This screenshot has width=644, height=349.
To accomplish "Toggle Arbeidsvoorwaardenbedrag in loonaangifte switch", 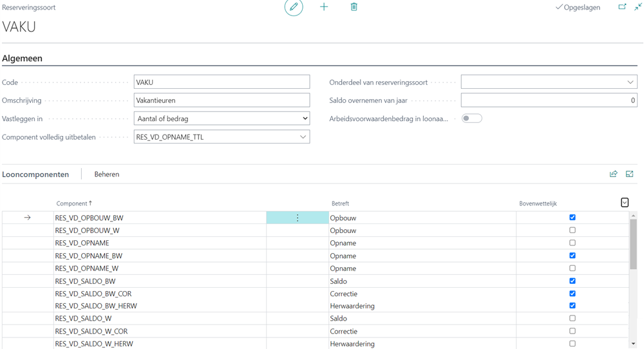I will pos(471,118).
